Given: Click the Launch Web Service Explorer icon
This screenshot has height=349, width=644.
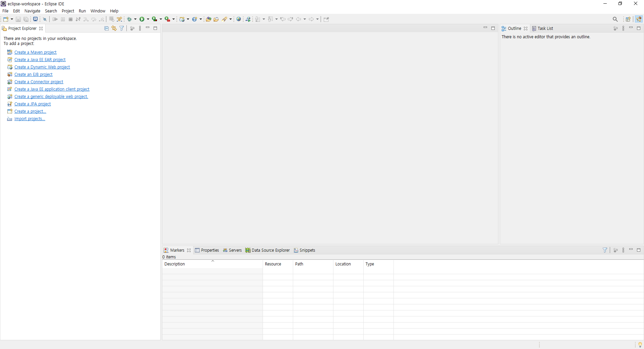Looking at the screenshot, I should coord(248,19).
